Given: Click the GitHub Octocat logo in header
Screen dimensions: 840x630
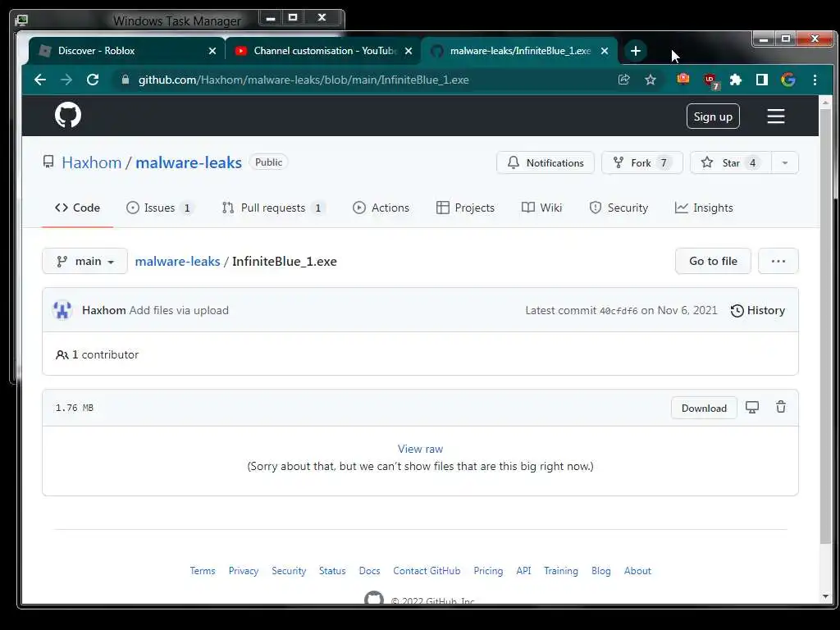Looking at the screenshot, I should tap(68, 115).
